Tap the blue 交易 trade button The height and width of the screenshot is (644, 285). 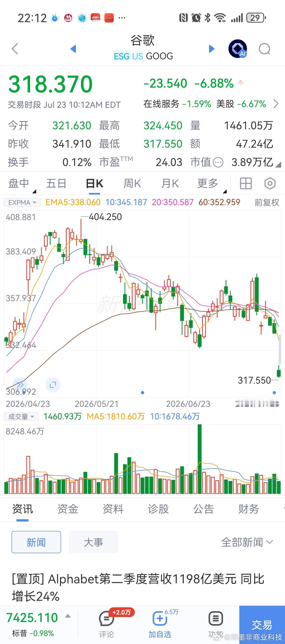pos(262,625)
